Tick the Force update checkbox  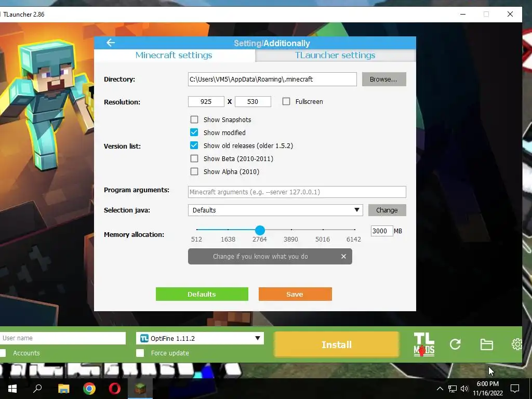click(x=140, y=353)
